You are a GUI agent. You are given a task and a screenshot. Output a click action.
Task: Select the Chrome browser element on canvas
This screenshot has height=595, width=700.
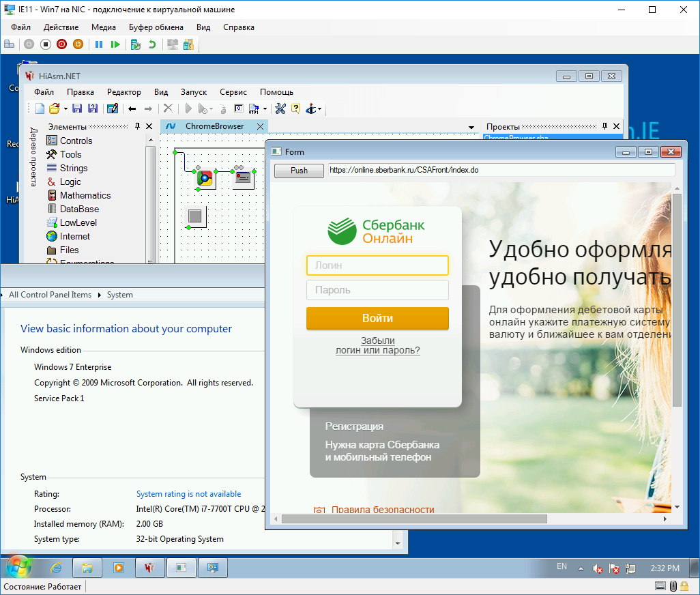[204, 178]
